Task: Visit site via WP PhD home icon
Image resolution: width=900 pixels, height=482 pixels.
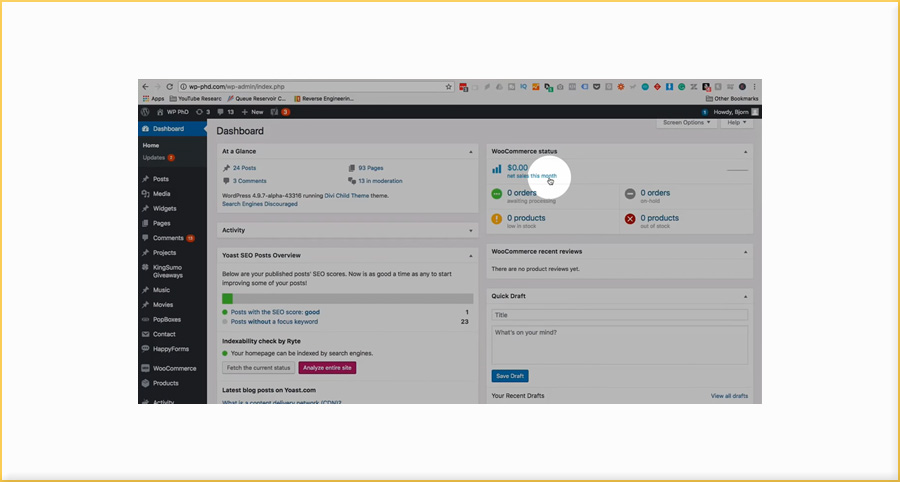Action: [x=173, y=112]
